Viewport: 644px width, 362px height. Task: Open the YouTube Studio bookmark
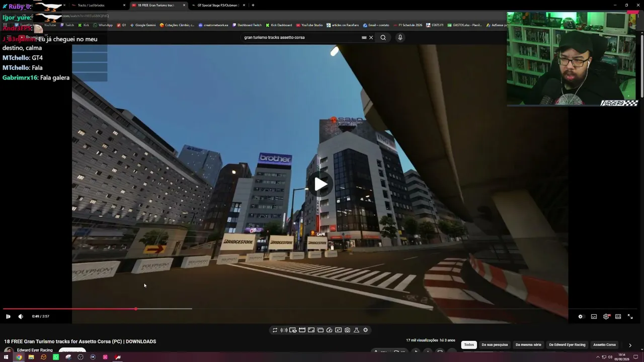[x=309, y=25]
